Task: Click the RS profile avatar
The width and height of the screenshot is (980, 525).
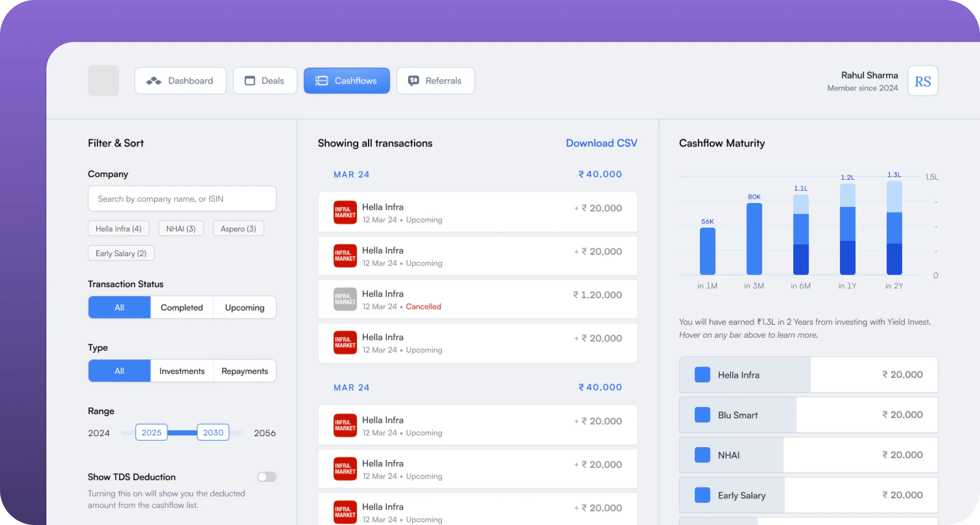Action: coord(923,81)
